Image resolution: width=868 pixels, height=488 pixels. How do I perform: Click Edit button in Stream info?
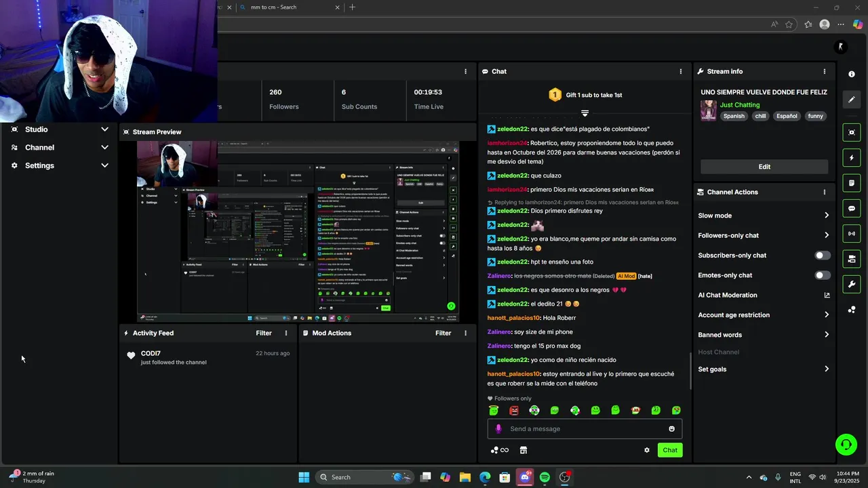tap(764, 167)
